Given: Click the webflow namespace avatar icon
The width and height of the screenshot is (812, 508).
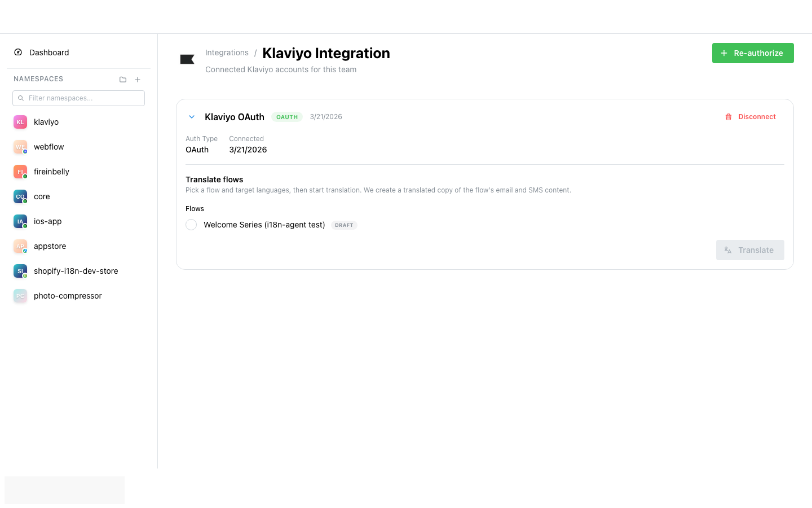Looking at the screenshot, I should point(20,147).
